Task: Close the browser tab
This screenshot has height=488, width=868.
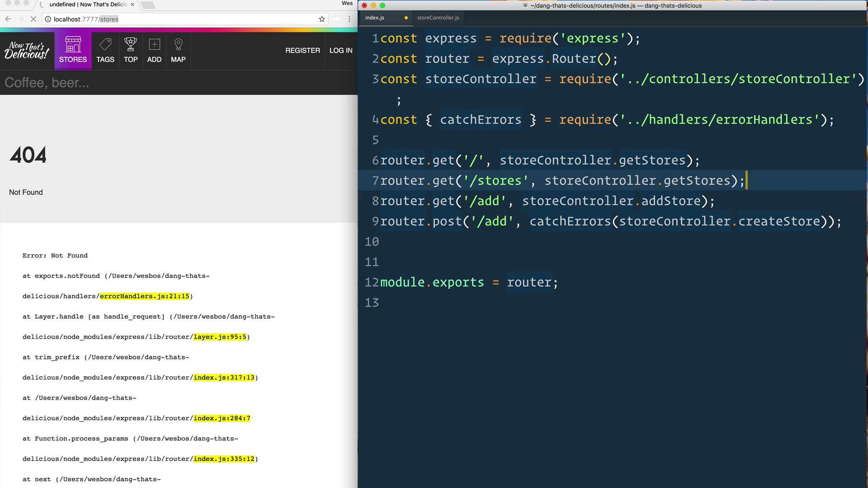Action: click(132, 5)
